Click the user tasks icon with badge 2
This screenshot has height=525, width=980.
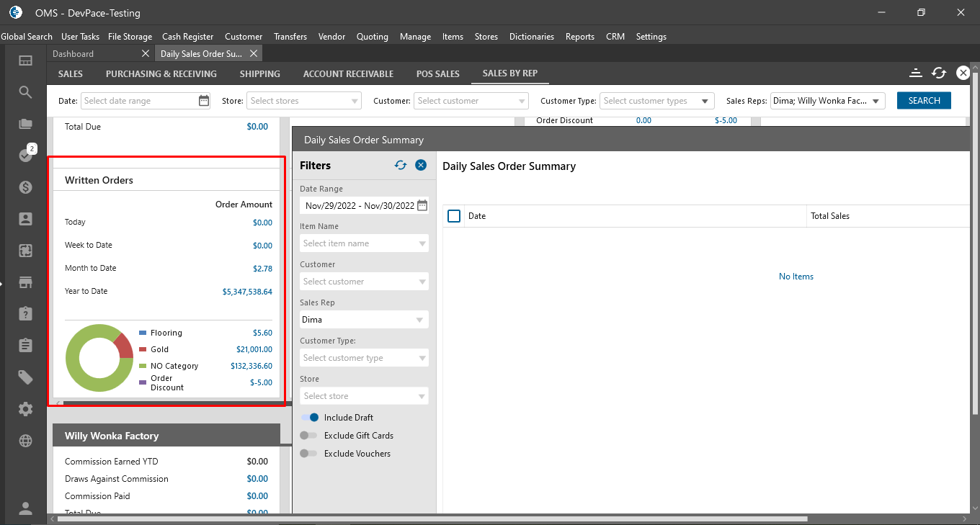click(x=26, y=155)
